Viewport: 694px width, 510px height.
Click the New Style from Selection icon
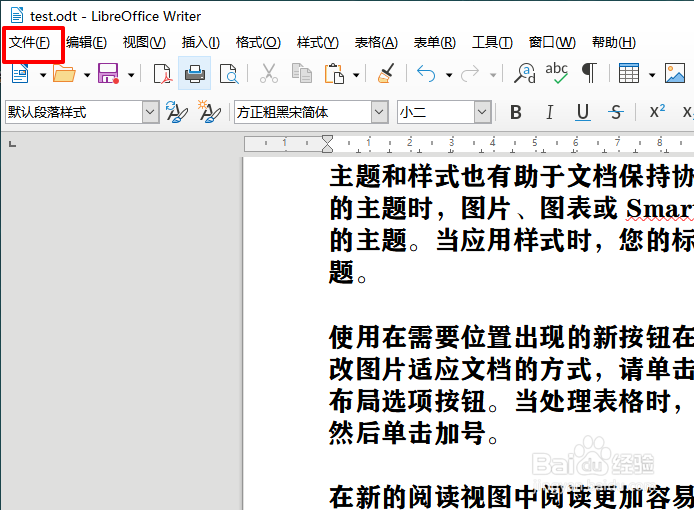209,112
